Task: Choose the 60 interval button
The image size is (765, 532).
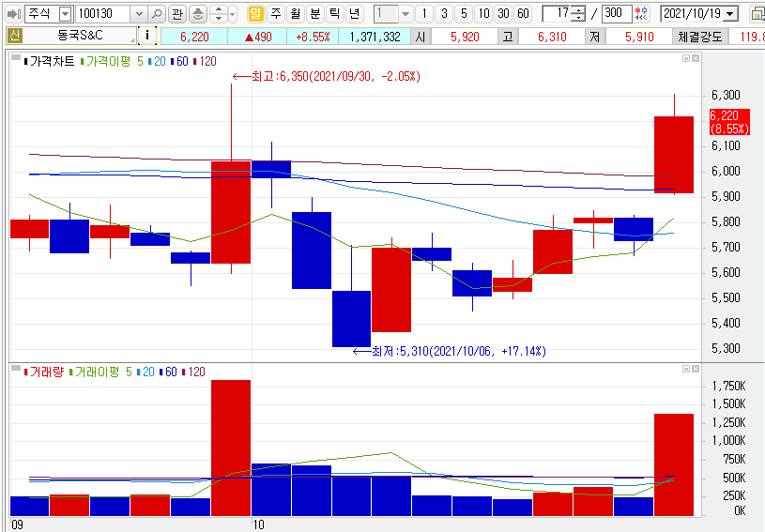Action: coord(523,14)
